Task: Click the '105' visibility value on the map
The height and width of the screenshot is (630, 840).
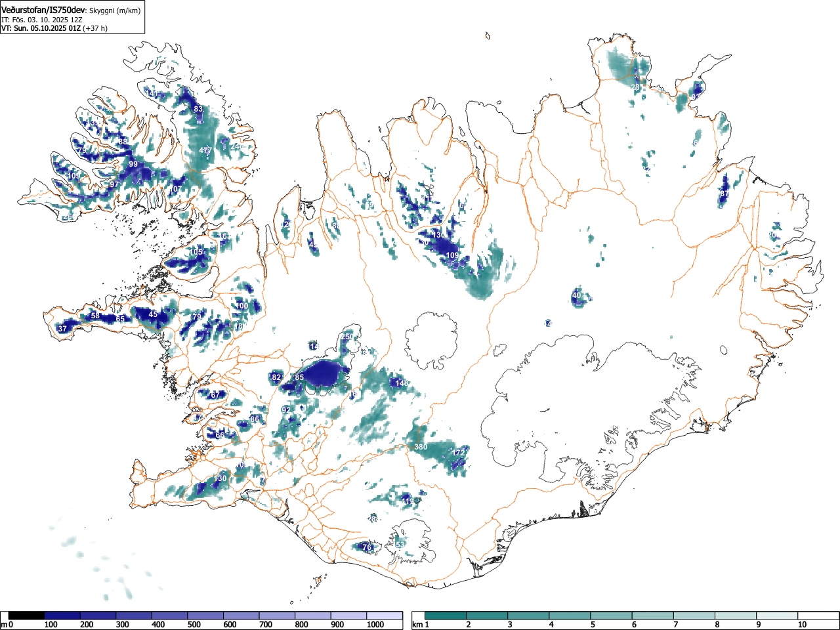Action: tap(197, 252)
